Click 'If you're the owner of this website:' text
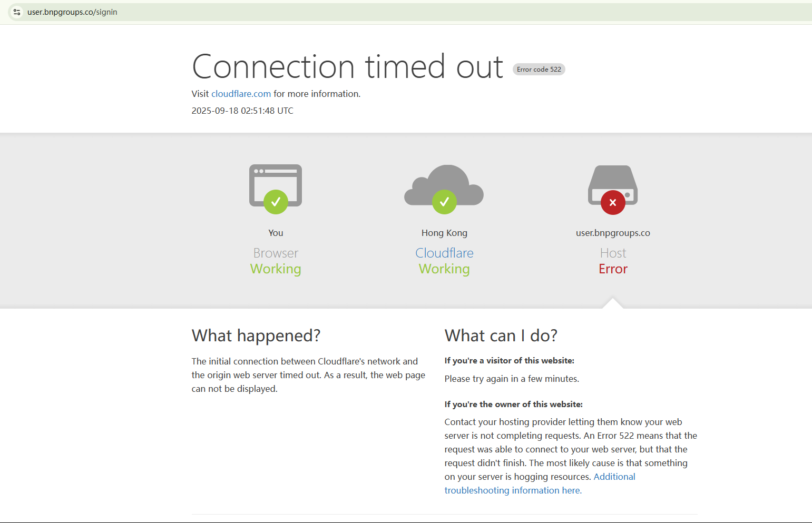Viewport: 812px width, 523px height. [514, 404]
